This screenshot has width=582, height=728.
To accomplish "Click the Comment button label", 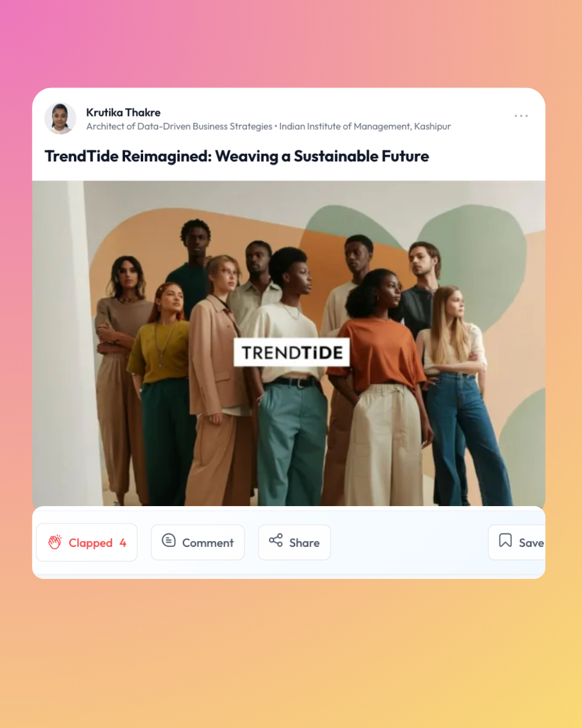I will click(x=208, y=543).
